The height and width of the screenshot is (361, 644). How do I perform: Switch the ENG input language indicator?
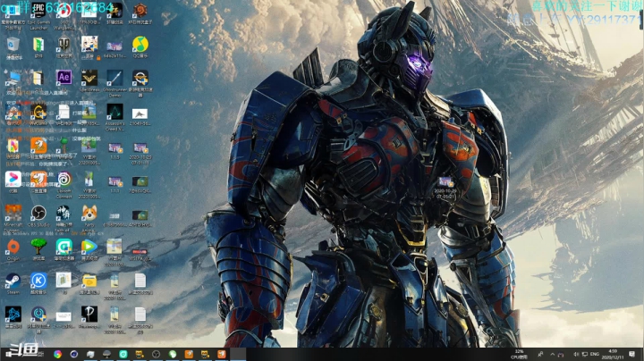(x=594, y=354)
